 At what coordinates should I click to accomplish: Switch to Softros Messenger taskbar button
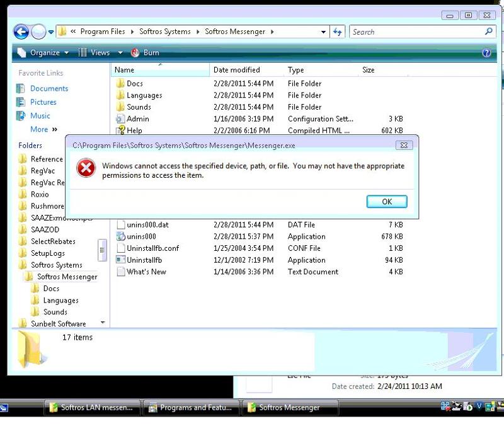coord(290,408)
